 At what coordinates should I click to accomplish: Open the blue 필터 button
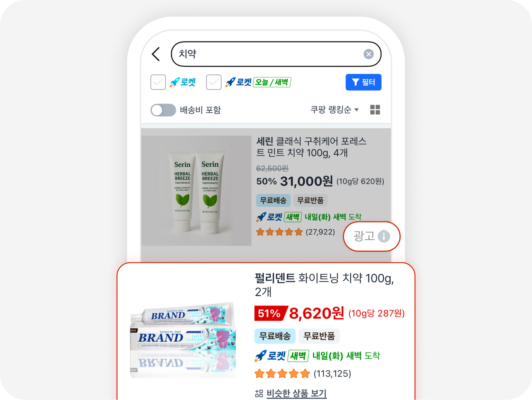pos(363,82)
